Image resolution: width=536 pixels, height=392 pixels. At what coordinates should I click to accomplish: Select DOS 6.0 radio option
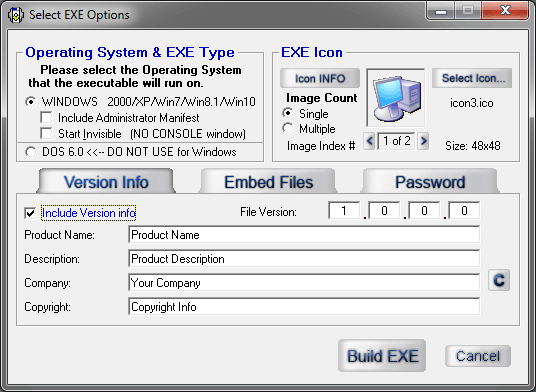[30, 152]
